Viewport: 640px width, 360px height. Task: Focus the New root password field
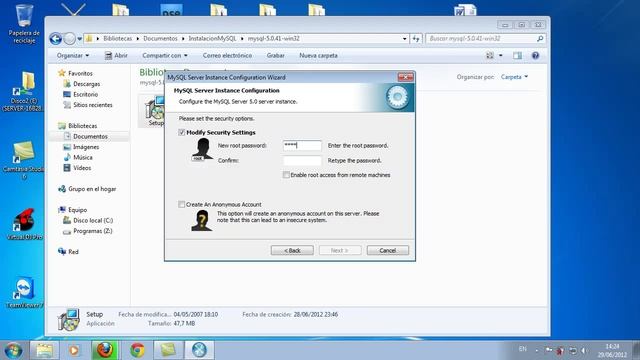coord(302,145)
